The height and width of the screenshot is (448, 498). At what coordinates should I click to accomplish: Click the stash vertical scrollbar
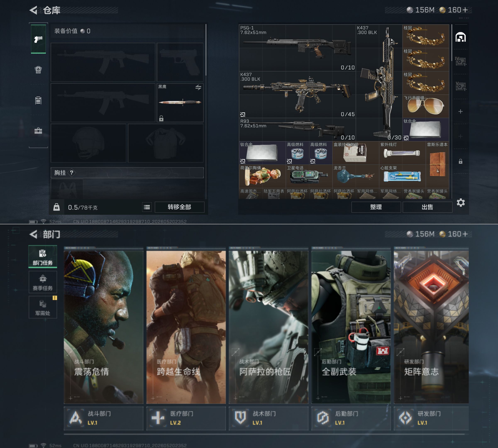tap(452, 43)
